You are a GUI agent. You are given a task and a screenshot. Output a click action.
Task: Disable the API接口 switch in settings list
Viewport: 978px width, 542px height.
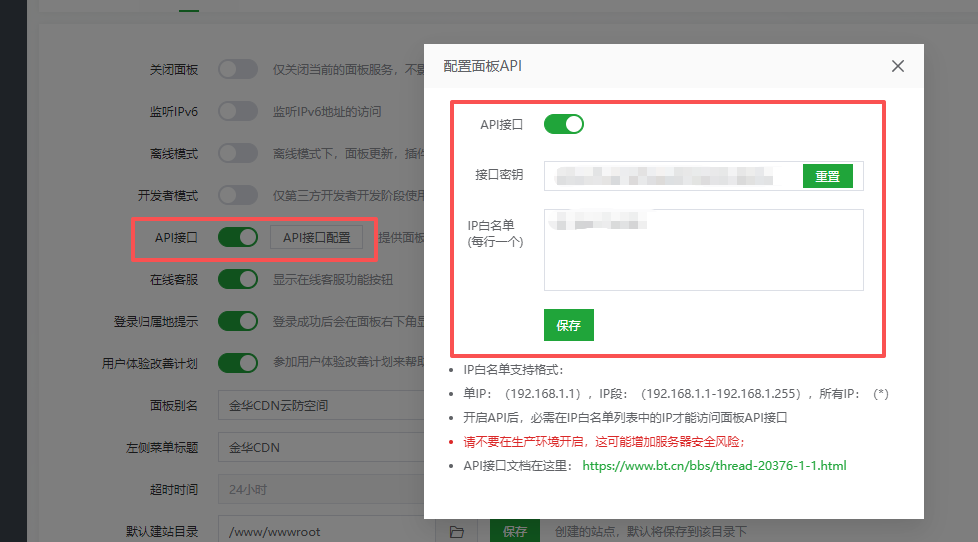click(x=238, y=237)
